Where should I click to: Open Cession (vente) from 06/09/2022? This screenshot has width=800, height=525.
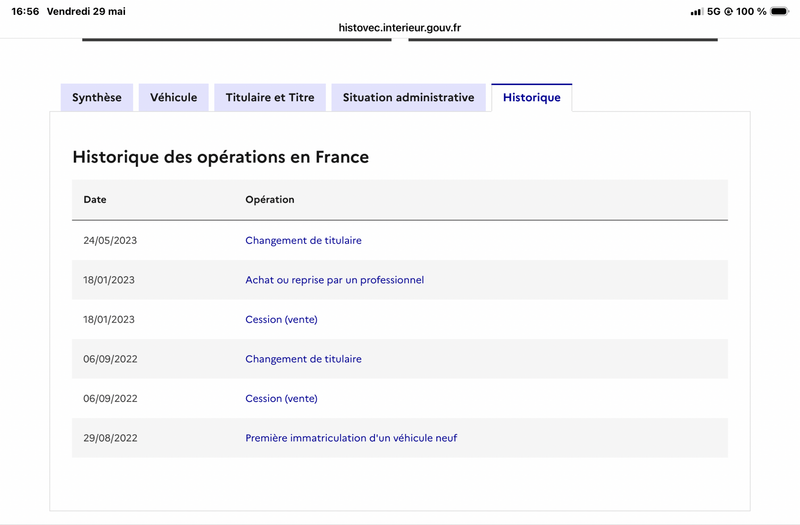coord(281,398)
